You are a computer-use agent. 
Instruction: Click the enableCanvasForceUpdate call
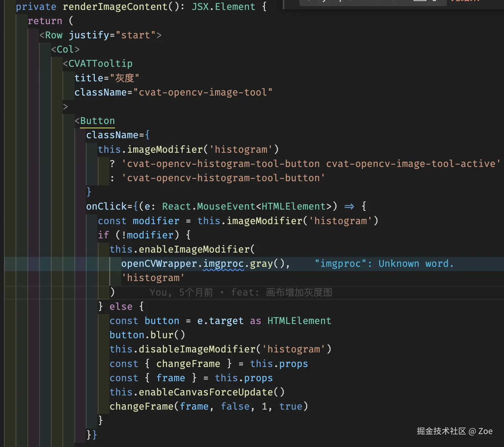pyautogui.click(x=206, y=392)
